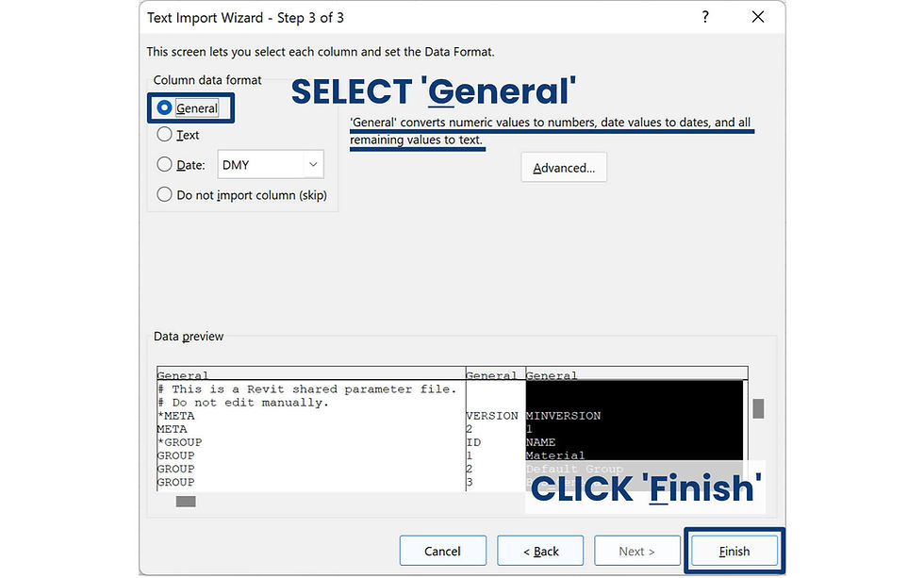924x578 pixels.
Task: Select the General radio button
Action: coord(164,107)
